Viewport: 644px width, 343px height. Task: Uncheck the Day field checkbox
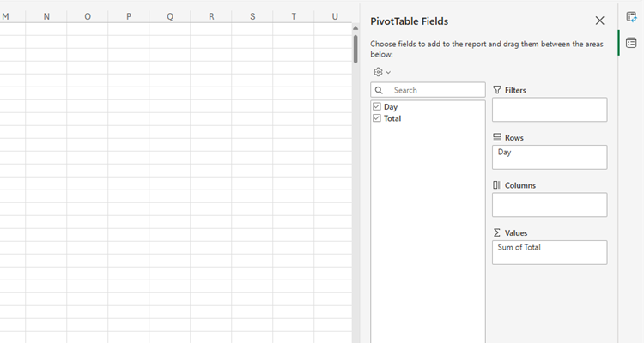coord(377,106)
